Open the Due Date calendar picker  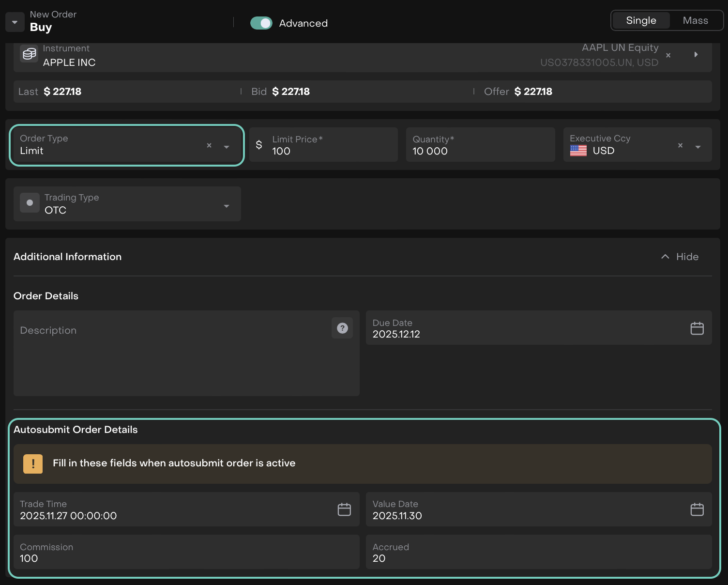(x=697, y=328)
